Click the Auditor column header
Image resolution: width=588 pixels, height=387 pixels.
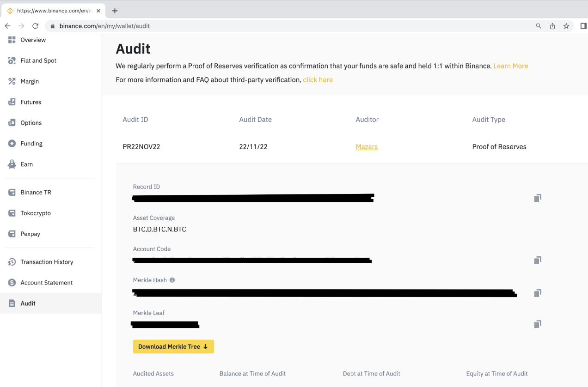click(367, 120)
